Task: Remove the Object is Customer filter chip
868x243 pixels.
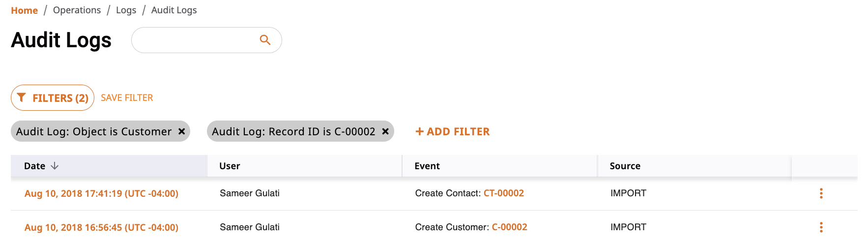Action: point(181,131)
